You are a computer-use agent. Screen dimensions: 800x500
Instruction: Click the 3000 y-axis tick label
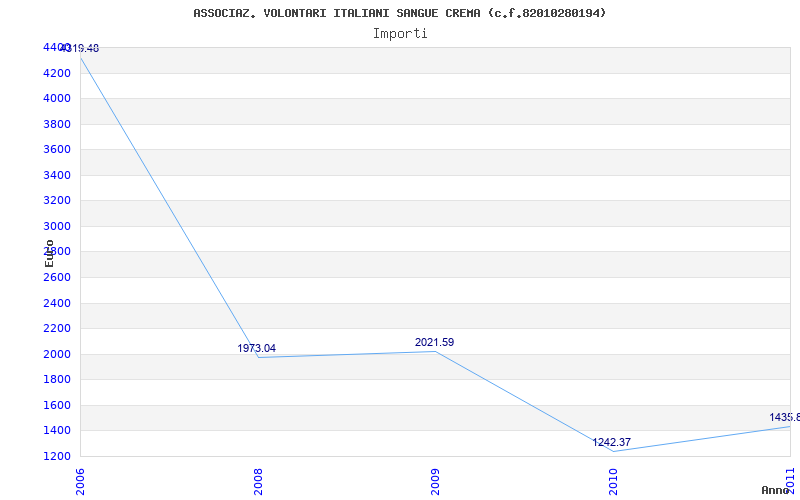tap(57, 226)
